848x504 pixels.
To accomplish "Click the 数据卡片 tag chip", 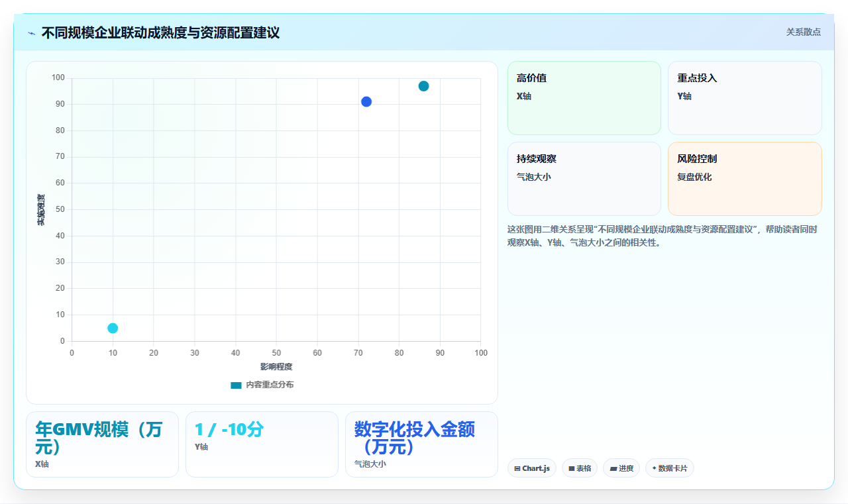I will [670, 468].
